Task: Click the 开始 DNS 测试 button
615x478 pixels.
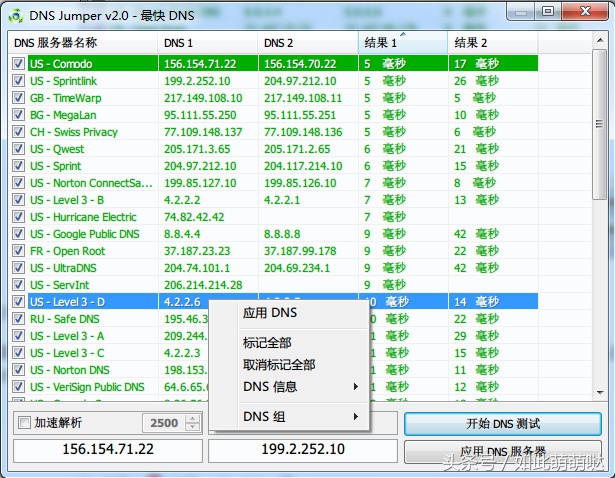Action: [503, 423]
